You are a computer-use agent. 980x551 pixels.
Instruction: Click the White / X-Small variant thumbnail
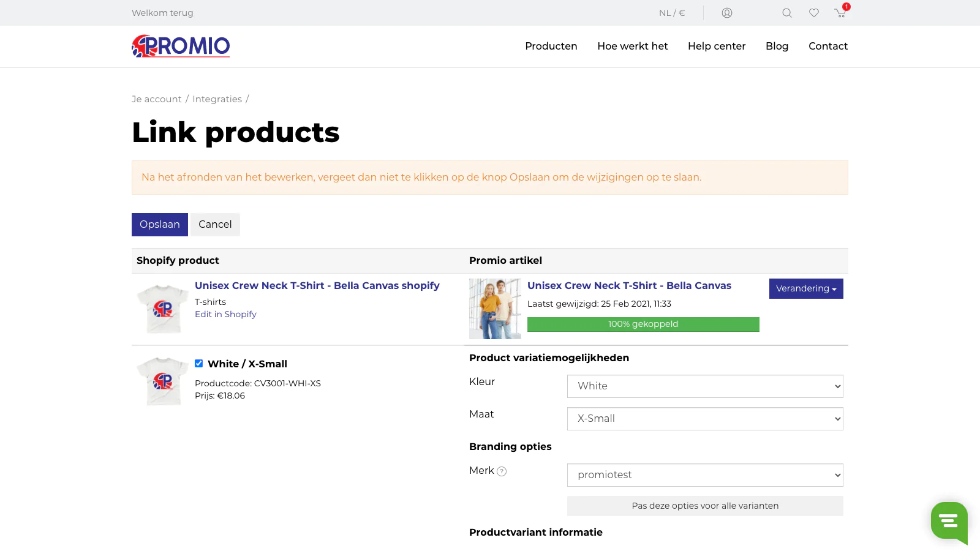tap(163, 381)
